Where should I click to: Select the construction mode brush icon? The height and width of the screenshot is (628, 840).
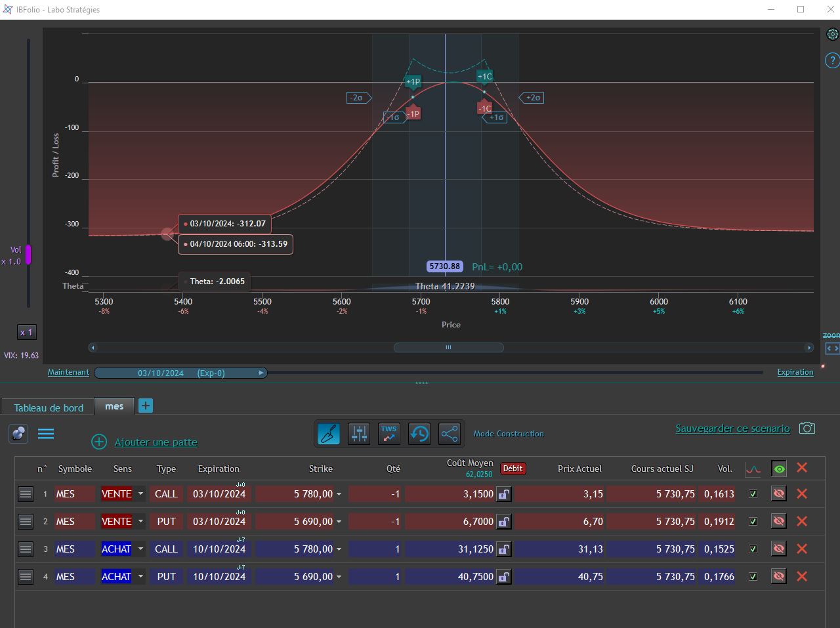(x=329, y=434)
